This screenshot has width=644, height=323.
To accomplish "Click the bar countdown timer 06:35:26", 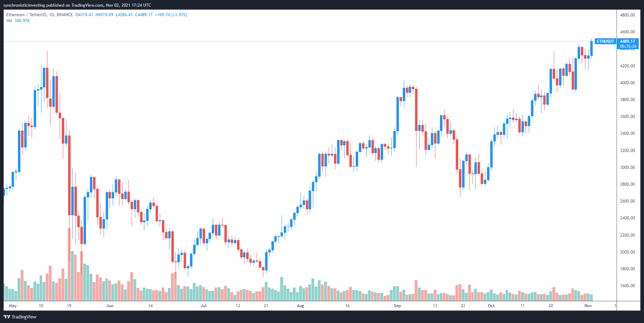I will pyautogui.click(x=628, y=46).
